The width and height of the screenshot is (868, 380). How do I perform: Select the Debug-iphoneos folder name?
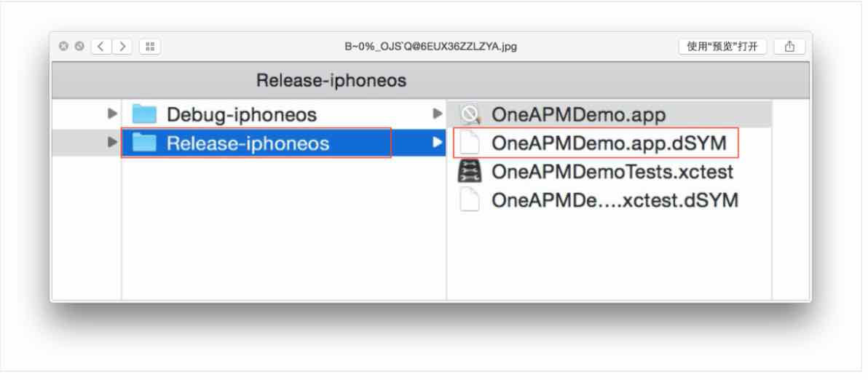[x=242, y=115]
